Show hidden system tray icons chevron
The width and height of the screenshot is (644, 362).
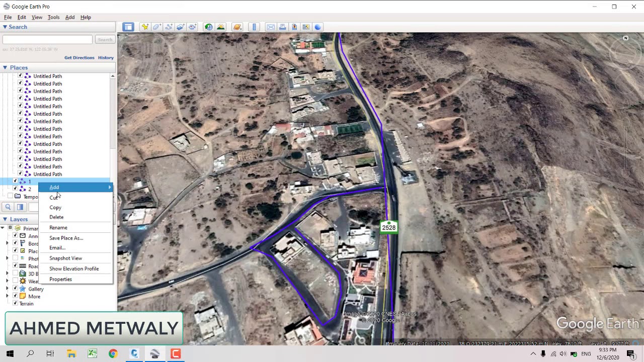pos(533,354)
